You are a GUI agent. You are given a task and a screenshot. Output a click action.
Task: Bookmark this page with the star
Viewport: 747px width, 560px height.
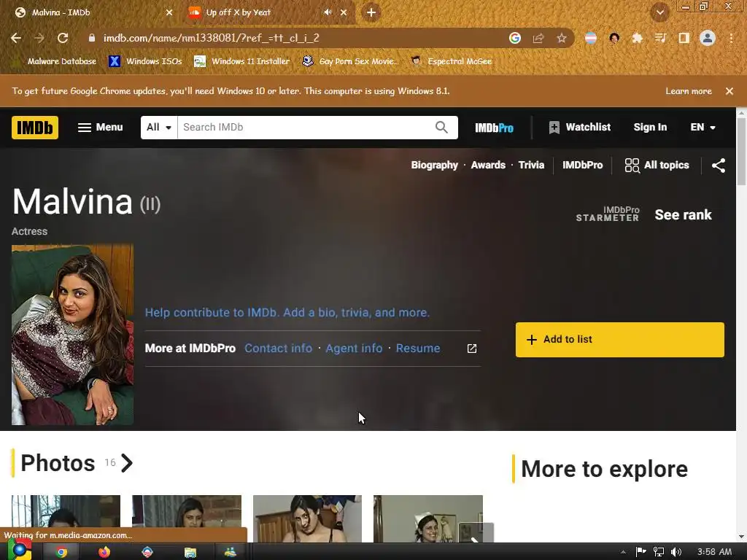(x=562, y=38)
